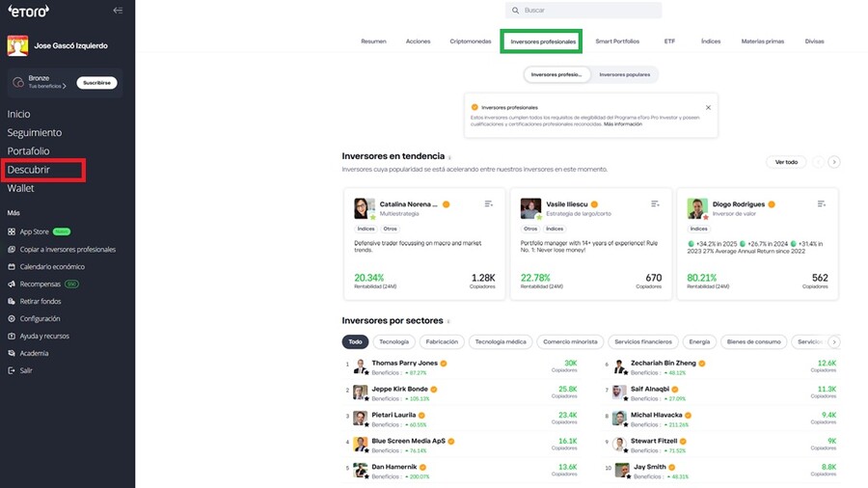This screenshot has width=868, height=488.
Task: Click Índices tag on Diogo Rodrigues card
Action: (698, 229)
